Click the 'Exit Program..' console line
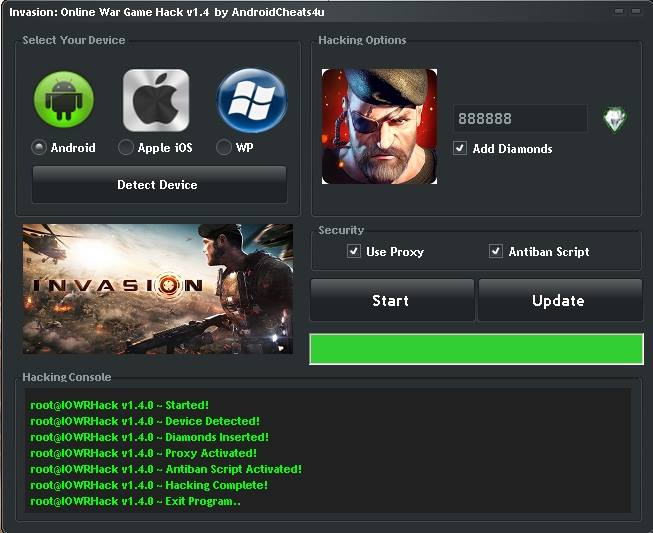The image size is (653, 533). point(135,501)
